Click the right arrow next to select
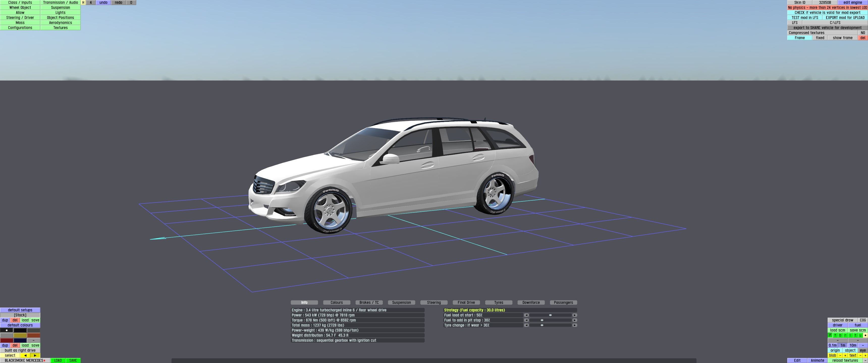This screenshot has height=363, width=868. click(35, 355)
